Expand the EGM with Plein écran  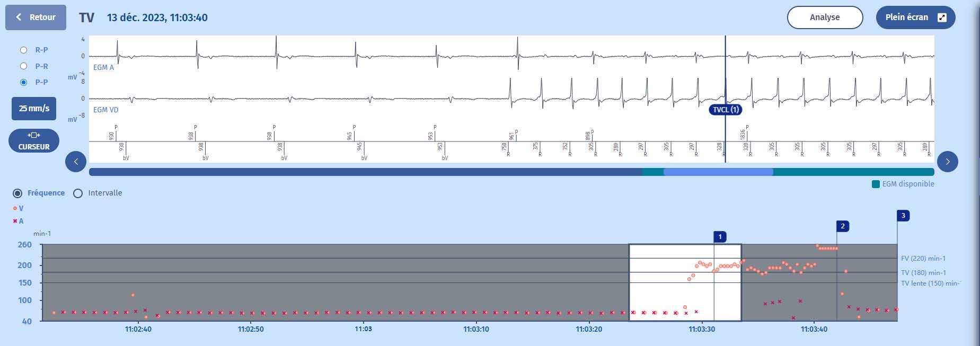click(x=915, y=17)
